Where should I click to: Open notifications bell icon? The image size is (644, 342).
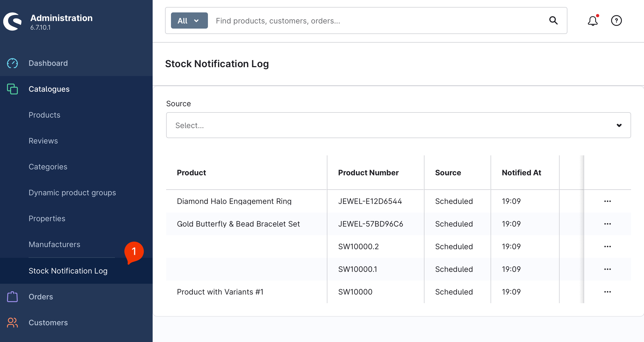[x=593, y=20]
